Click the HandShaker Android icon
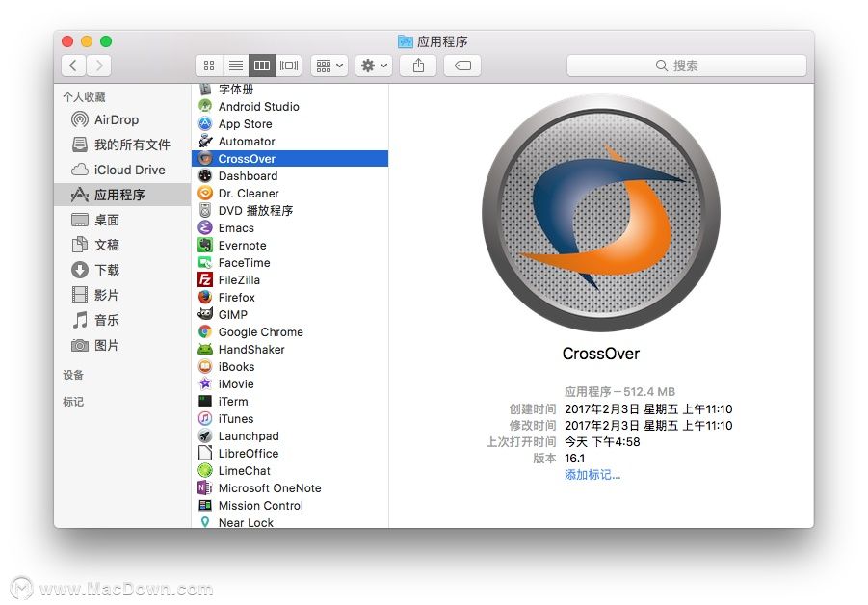This screenshot has width=868, height=605. point(205,349)
